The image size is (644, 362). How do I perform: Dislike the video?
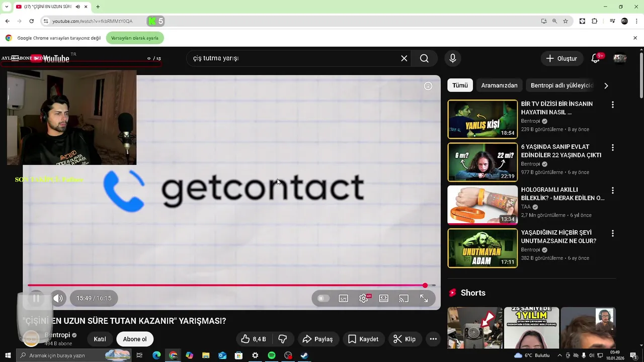283,339
